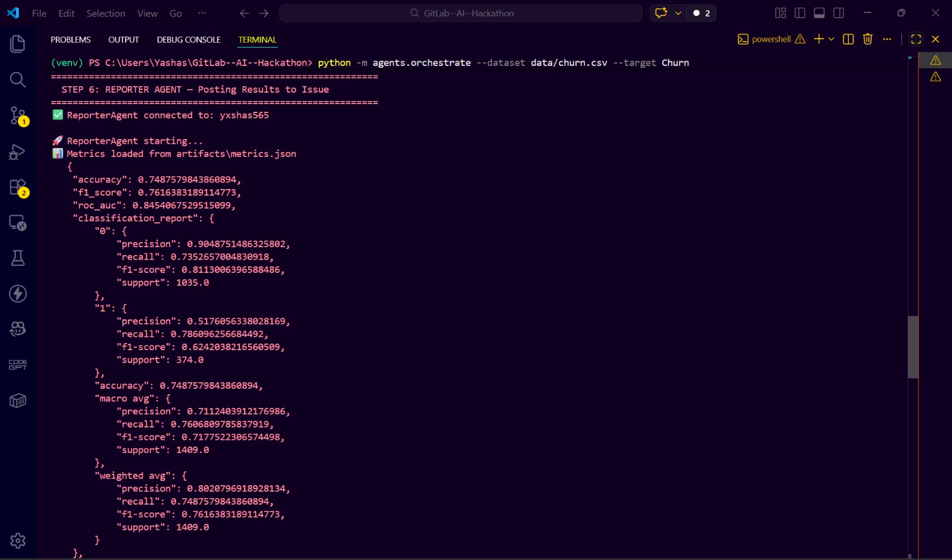Close the terminal panel
Image resolution: width=952 pixels, height=560 pixels.
[x=935, y=39]
